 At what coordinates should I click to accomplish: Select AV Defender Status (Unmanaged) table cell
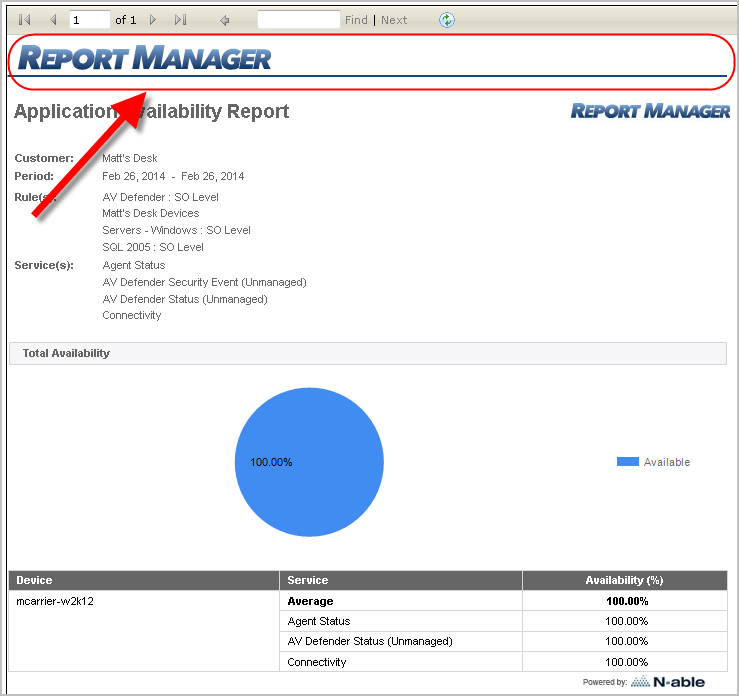coord(401,641)
